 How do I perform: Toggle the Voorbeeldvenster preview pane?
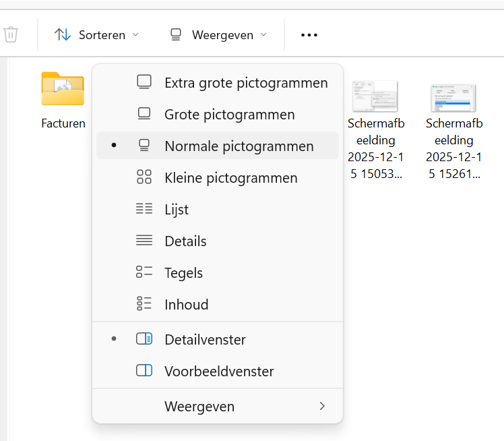pyautogui.click(x=218, y=371)
